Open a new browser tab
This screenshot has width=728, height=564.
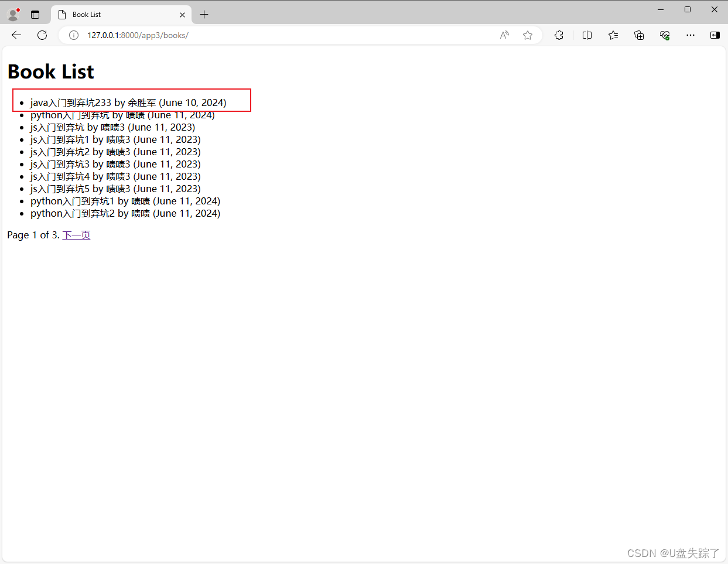pos(204,14)
